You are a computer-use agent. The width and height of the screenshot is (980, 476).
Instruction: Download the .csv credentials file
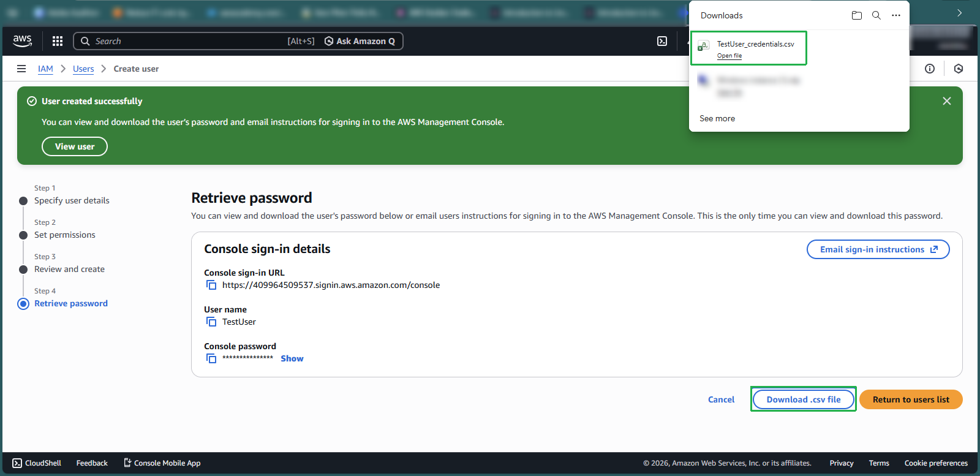(x=804, y=399)
